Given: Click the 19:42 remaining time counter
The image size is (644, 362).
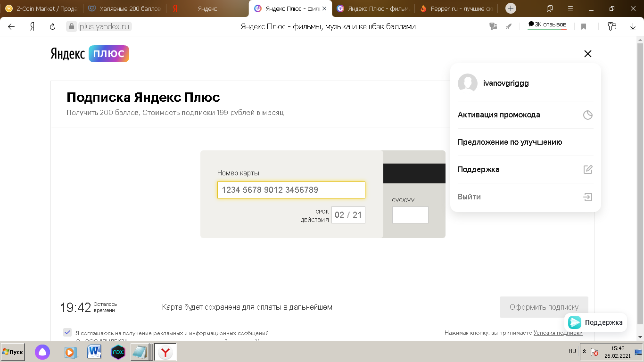Looking at the screenshot, I should tap(75, 307).
